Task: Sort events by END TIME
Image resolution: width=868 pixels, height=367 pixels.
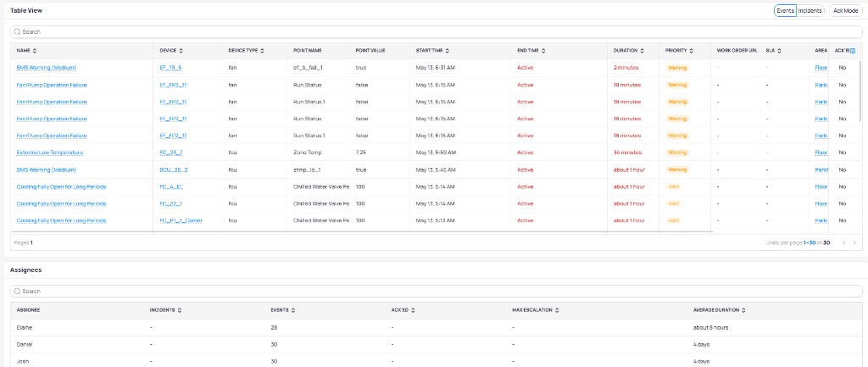Action: [543, 50]
